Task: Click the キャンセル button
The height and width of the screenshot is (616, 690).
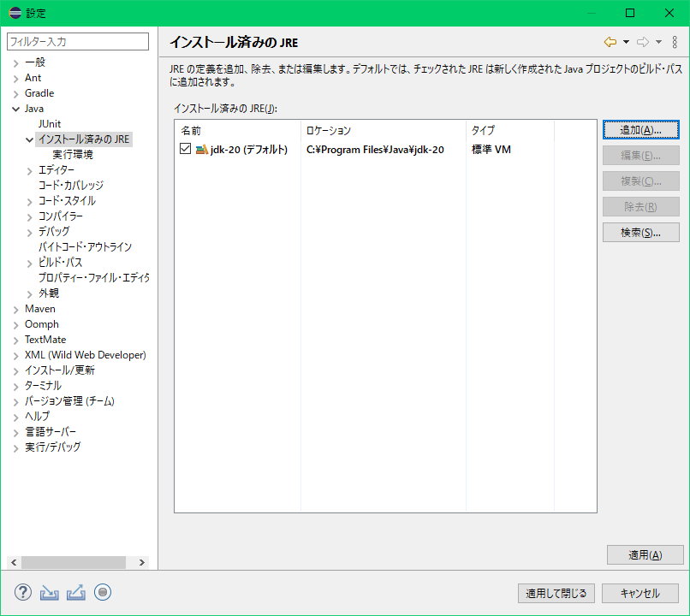Action: click(x=639, y=593)
